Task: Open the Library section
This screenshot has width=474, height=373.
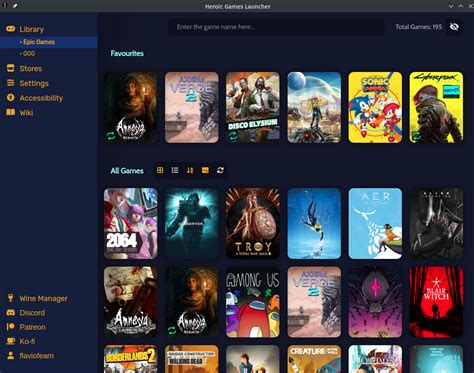Action: [31, 29]
